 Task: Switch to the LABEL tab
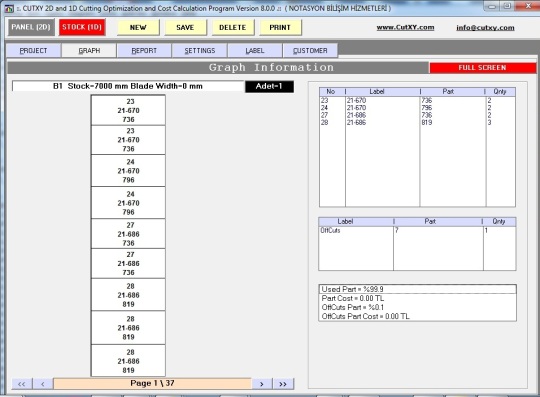click(x=255, y=51)
